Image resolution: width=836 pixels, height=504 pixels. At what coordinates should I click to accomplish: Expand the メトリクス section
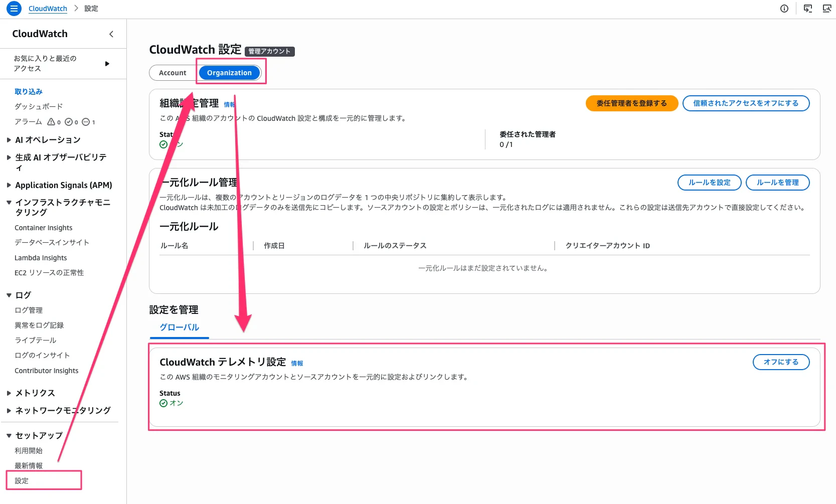[x=9, y=393]
